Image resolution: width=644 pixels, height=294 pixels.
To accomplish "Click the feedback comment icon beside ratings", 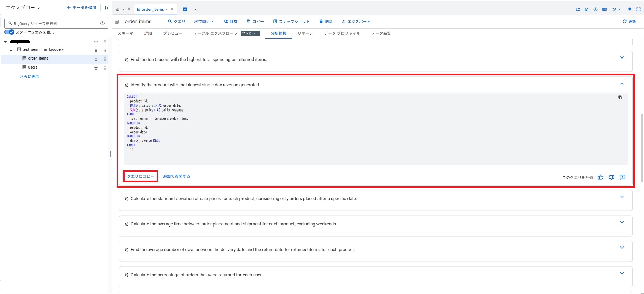I will [622, 177].
